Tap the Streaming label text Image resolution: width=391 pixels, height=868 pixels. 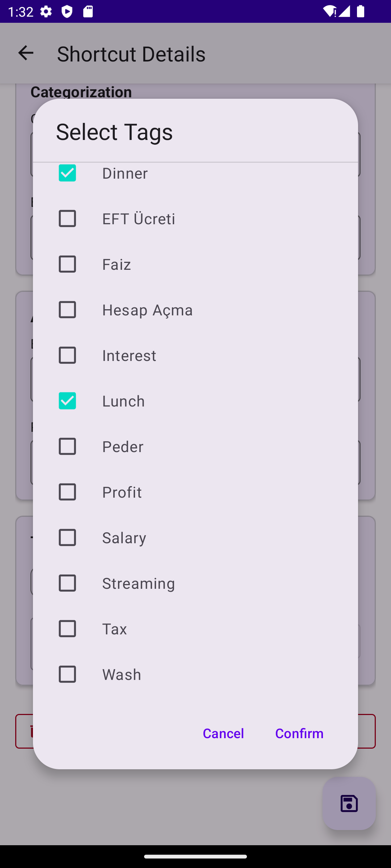(x=139, y=583)
